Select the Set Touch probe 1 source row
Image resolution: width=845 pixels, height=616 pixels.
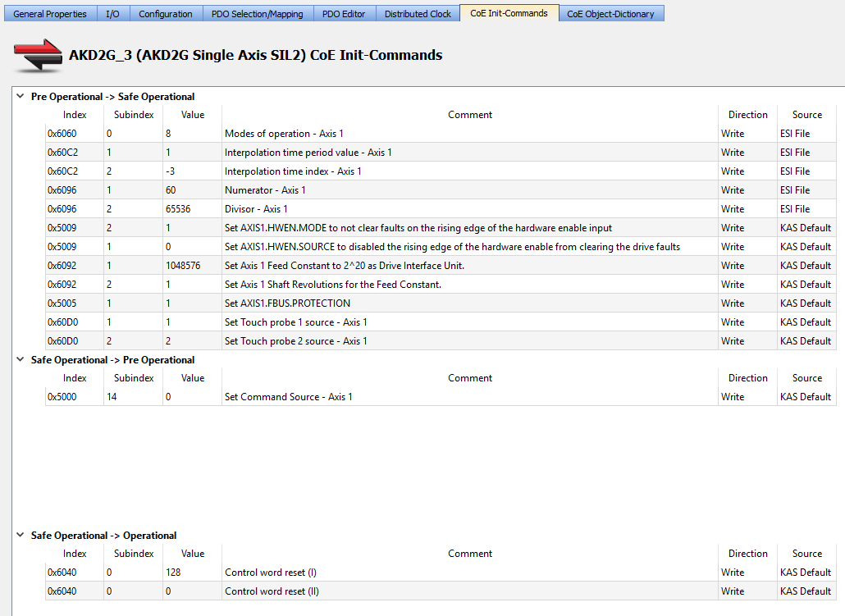[441, 322]
